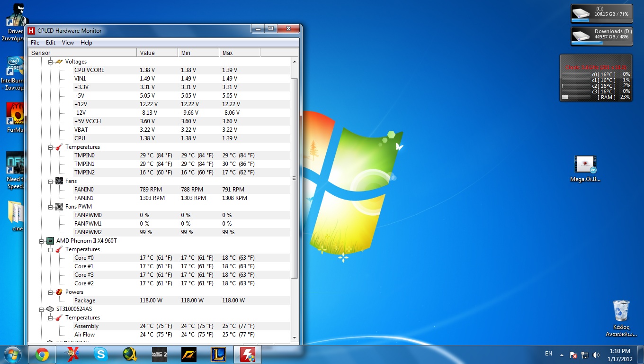Click the sensor list scroll up arrow
Image resolution: width=644 pixels, height=364 pixels.
(294, 62)
